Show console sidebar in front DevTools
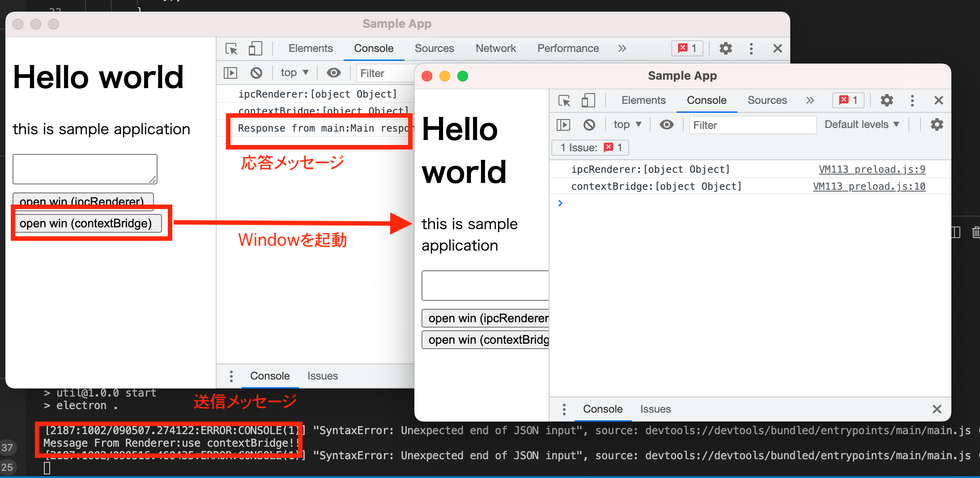The width and height of the screenshot is (980, 478). coord(563,125)
